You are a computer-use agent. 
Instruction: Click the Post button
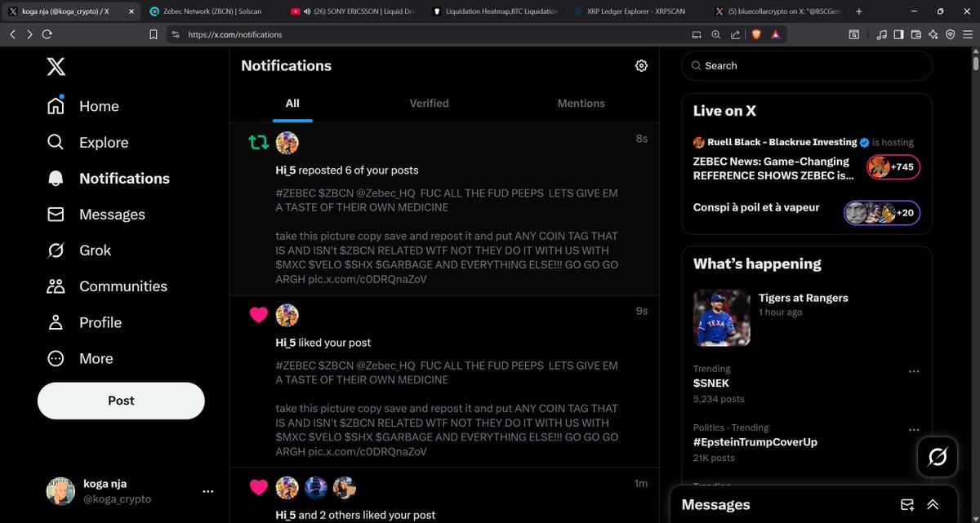(x=121, y=401)
